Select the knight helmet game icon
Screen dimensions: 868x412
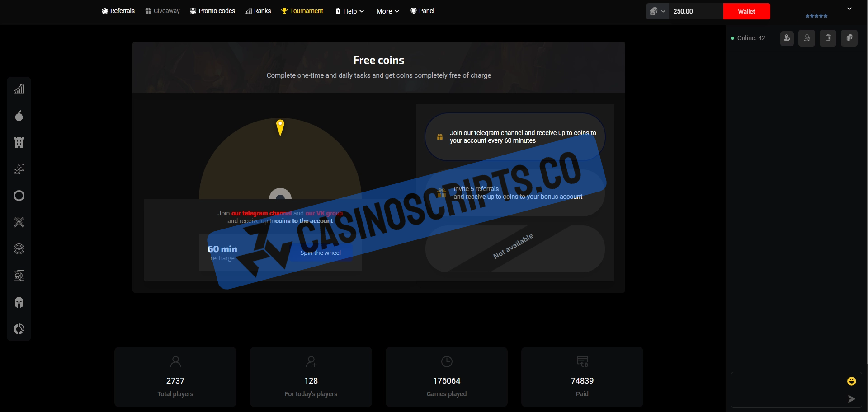pos(19,302)
